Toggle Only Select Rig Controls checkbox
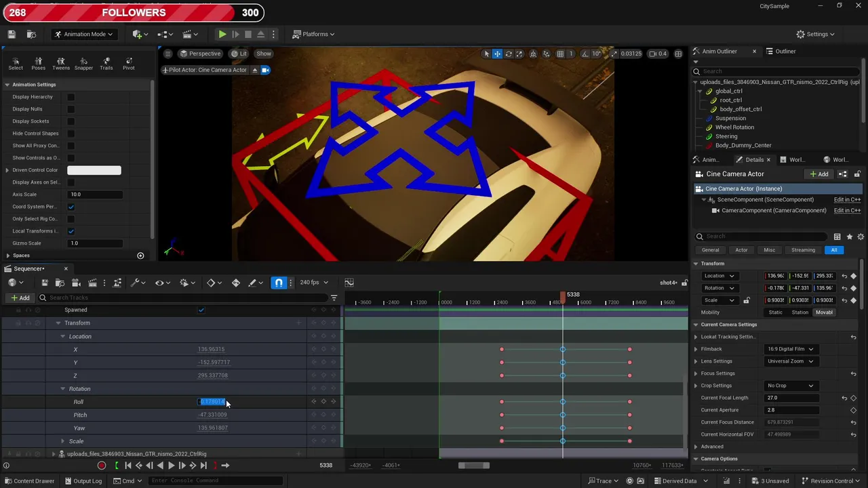 71,219
